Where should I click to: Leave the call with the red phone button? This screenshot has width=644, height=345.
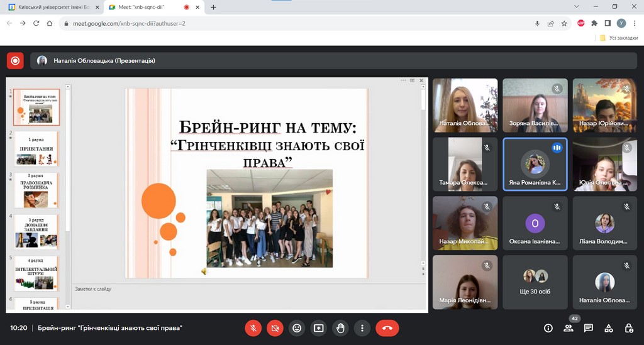pos(387,327)
